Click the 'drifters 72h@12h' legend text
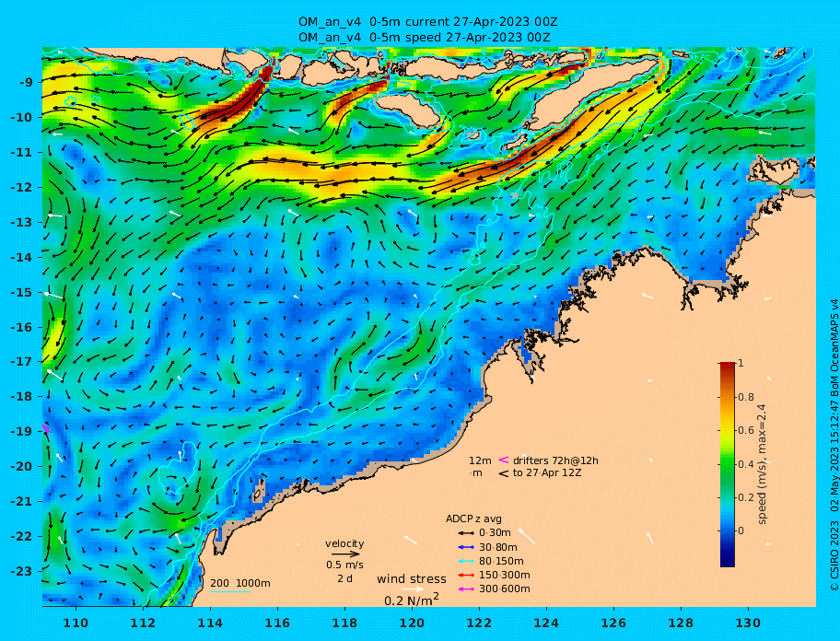Viewport: 840px width, 641px height. 555,460
